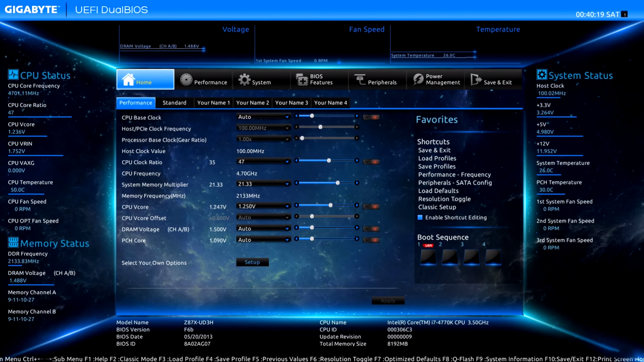Screen dimensions: 644x362
Task: Click right arrow of CPU Base Clock slider
Action: pyautogui.click(x=357, y=116)
